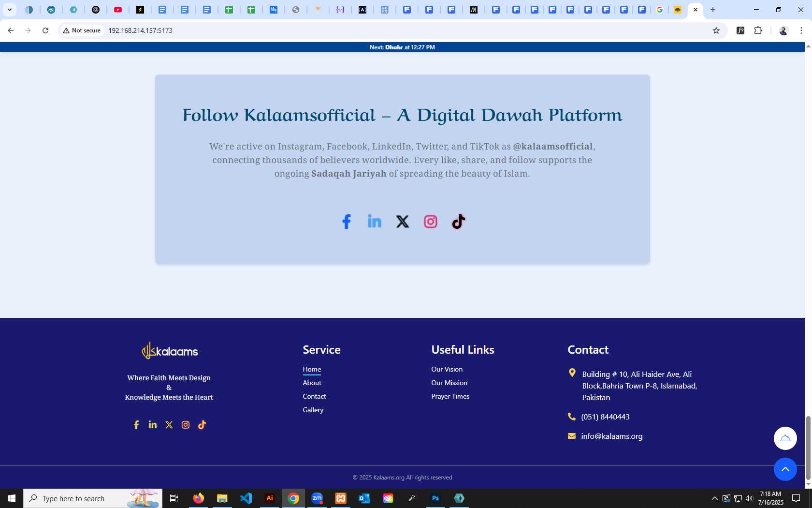The width and height of the screenshot is (812, 508).
Task: Open the Windows Start menu
Action: 12,498
